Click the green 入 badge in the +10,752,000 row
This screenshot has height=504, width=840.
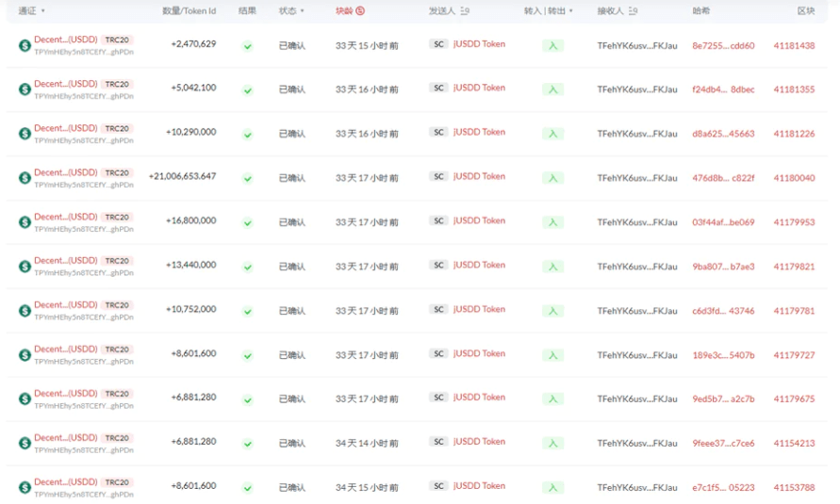(552, 311)
